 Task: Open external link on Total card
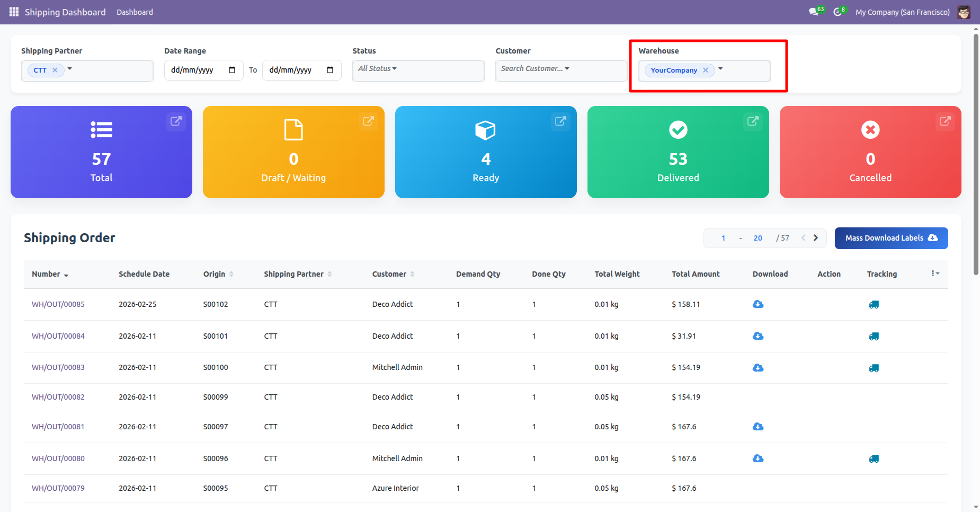pos(176,121)
